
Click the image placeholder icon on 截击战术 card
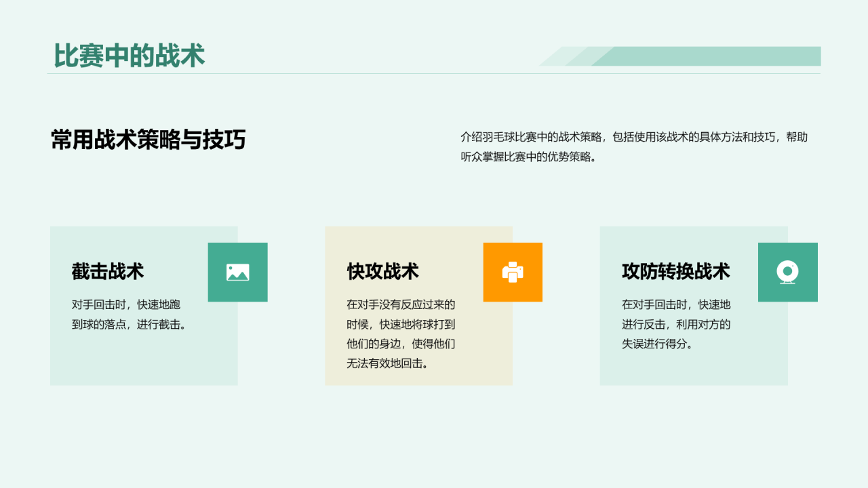pyautogui.click(x=237, y=272)
